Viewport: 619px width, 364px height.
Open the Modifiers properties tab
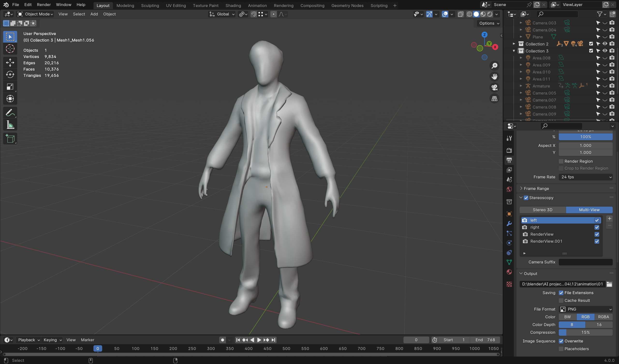(509, 224)
